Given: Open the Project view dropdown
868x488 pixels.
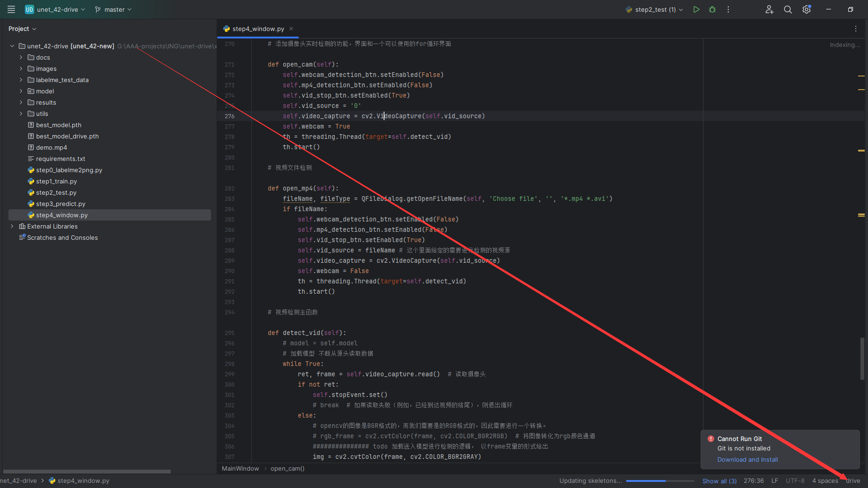Looking at the screenshot, I should click(x=22, y=29).
